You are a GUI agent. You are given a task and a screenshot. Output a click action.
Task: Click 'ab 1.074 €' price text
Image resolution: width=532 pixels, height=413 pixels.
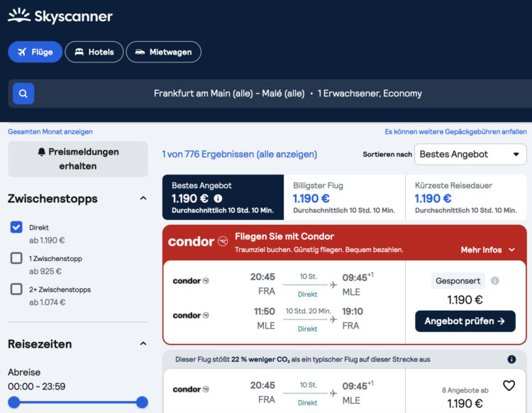point(47,302)
